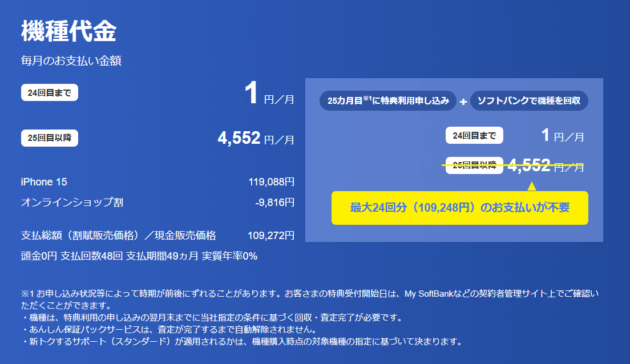
Task: Click the plus sign between the pills
Action: coord(463,102)
